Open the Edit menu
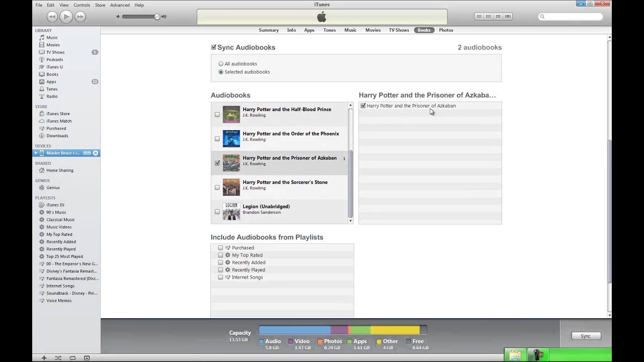644x362 pixels. 51,5
